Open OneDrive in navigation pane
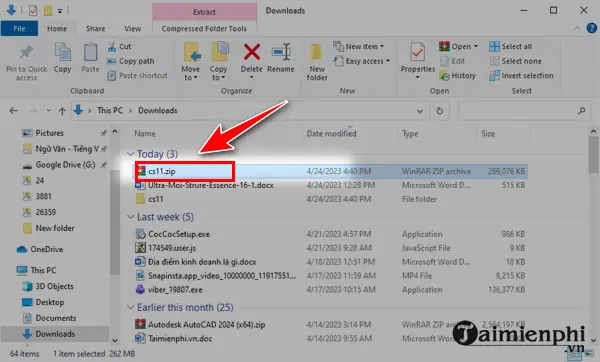 point(47,249)
